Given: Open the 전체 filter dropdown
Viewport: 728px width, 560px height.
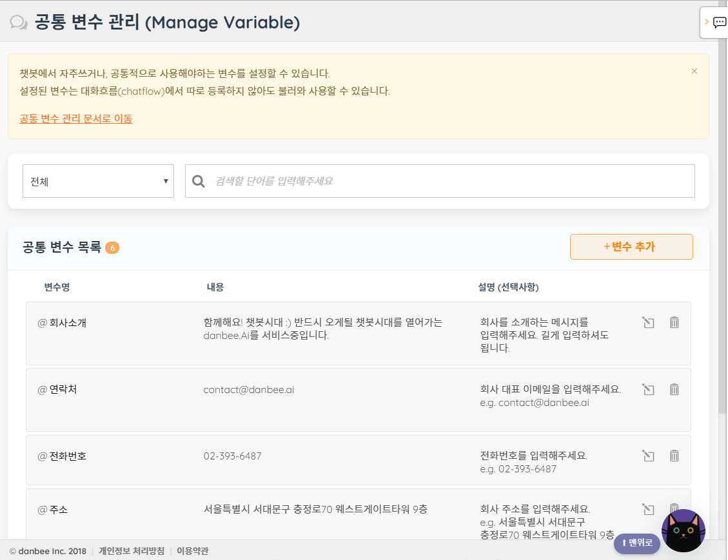Looking at the screenshot, I should pyautogui.click(x=99, y=181).
